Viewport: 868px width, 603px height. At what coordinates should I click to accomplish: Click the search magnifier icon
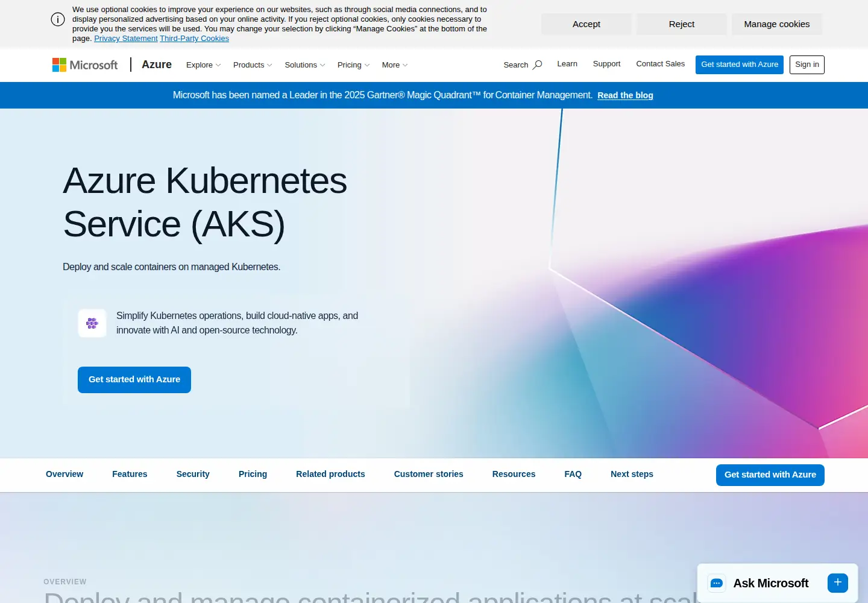[x=538, y=65]
